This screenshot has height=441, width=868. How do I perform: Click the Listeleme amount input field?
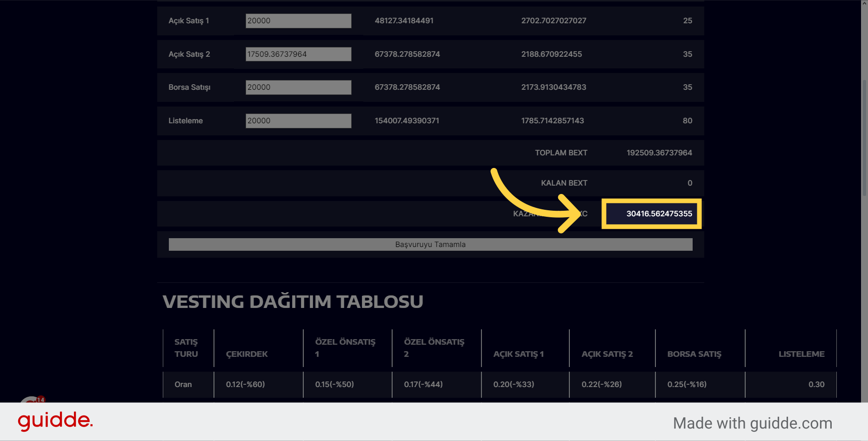pos(298,121)
